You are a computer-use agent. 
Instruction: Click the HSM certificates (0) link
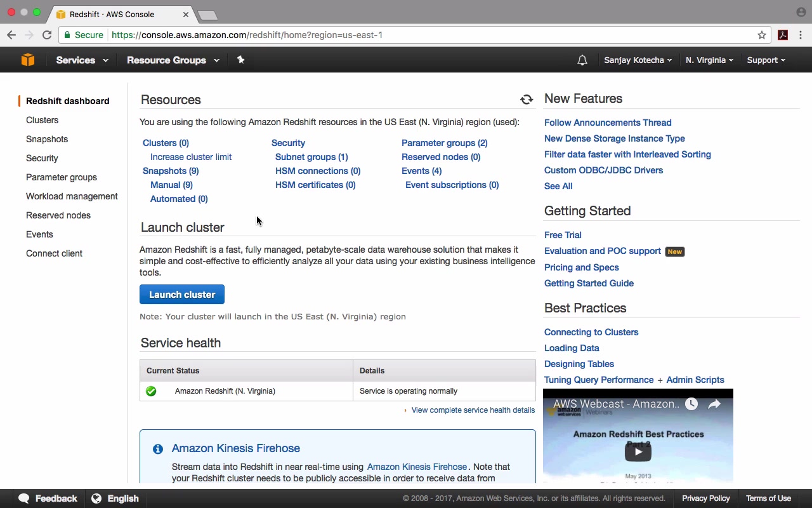pos(315,185)
